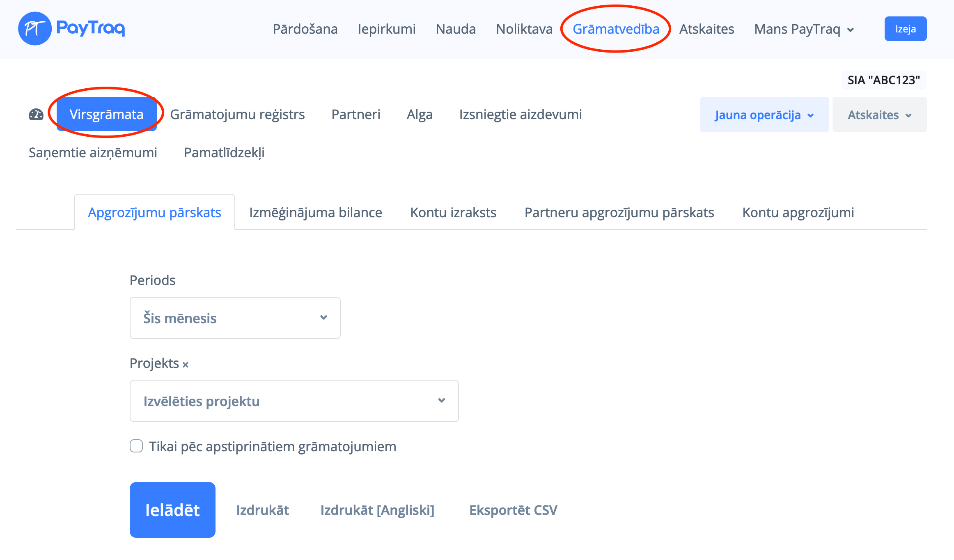Click the PayTraq logo icon
The width and height of the screenshot is (954, 560).
pos(35,29)
